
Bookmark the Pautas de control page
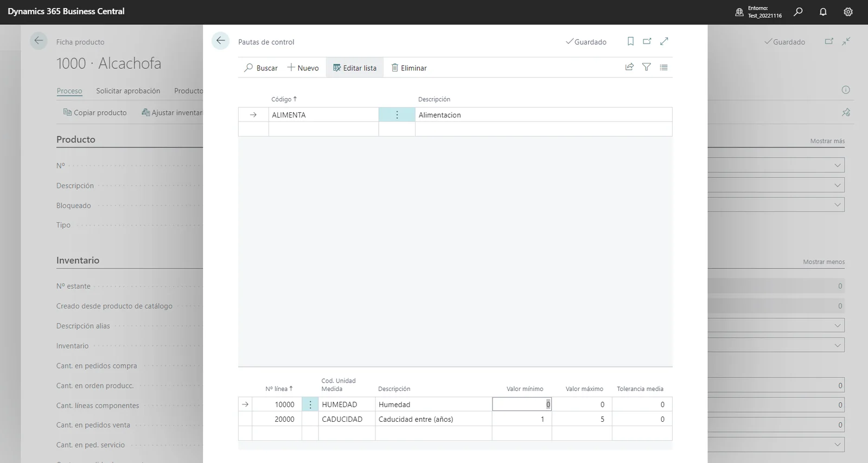630,41
